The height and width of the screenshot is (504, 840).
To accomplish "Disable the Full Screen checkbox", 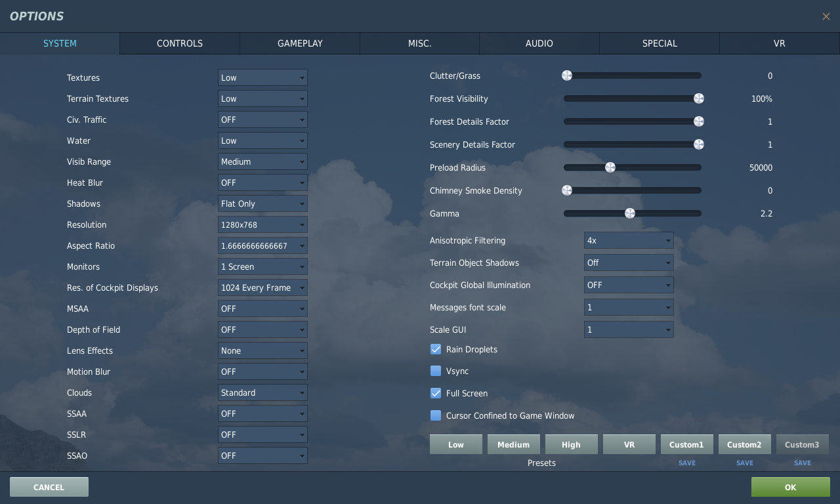I will 436,393.
